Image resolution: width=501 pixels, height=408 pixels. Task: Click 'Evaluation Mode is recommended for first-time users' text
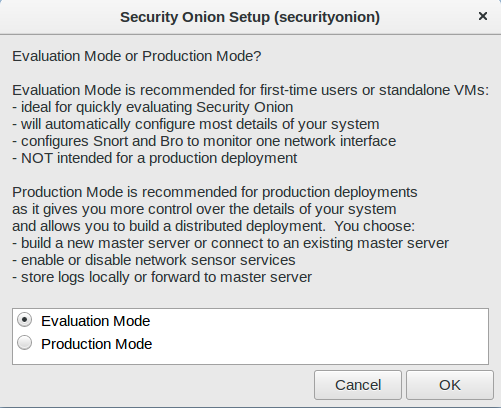(251, 90)
